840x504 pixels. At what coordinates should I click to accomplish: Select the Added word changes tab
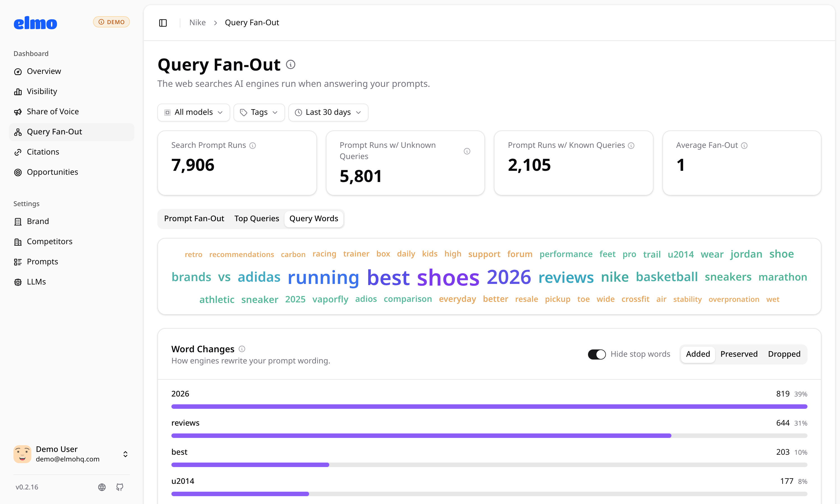point(698,354)
